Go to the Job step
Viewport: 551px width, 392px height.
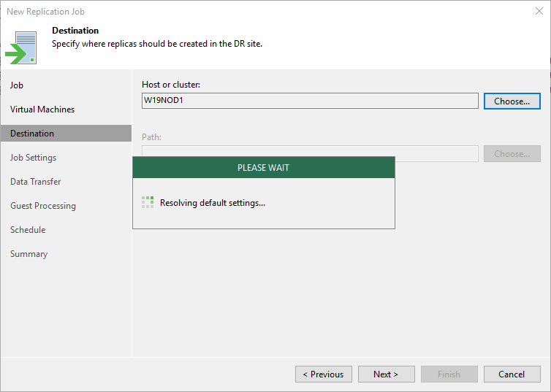click(x=17, y=85)
